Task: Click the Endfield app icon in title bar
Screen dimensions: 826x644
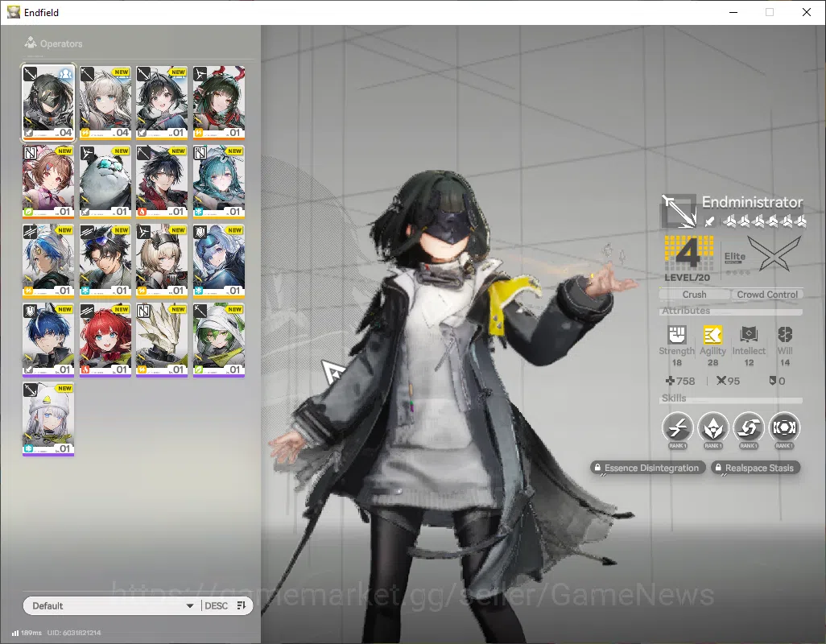Action: pos(13,12)
